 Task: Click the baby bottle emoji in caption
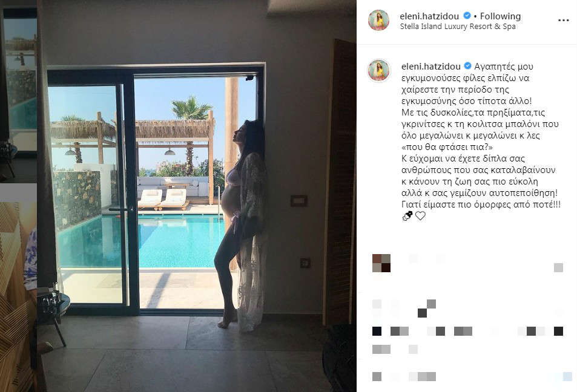pos(407,216)
